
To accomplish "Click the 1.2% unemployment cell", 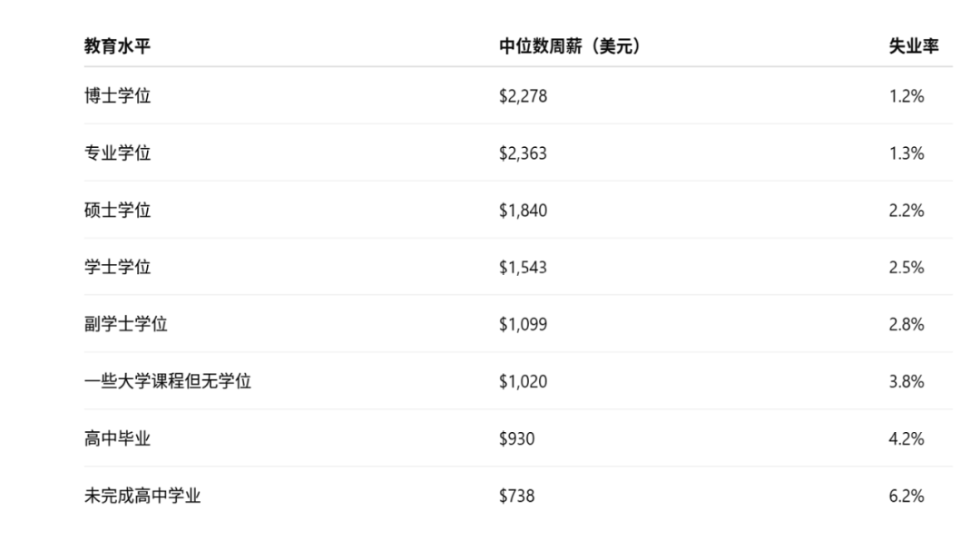I will point(906,96).
